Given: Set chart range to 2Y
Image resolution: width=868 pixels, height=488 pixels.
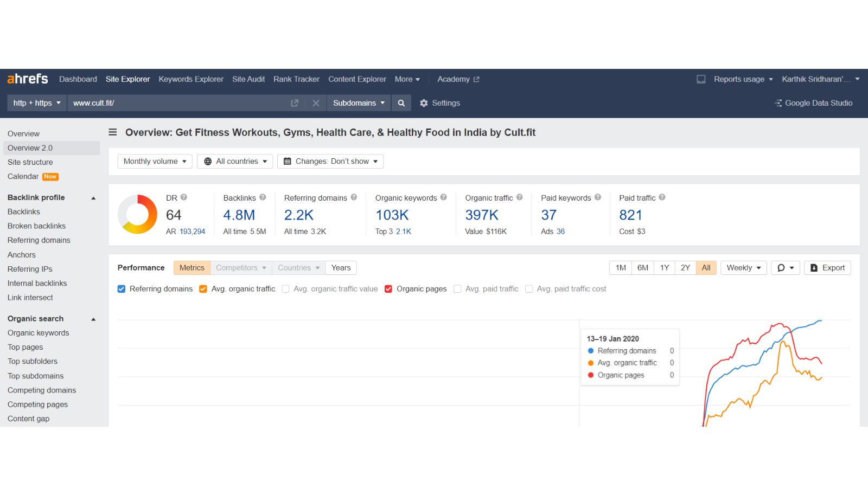Looking at the screenshot, I should [685, 268].
